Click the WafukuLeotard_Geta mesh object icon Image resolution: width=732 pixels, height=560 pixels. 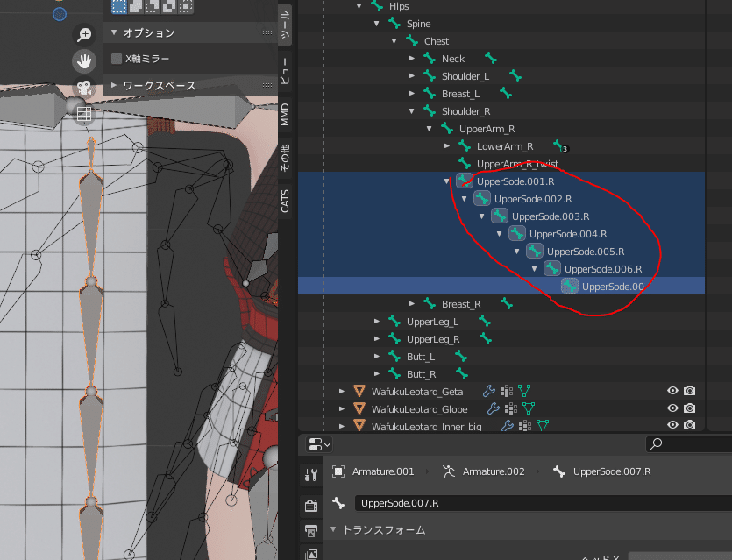click(x=359, y=391)
